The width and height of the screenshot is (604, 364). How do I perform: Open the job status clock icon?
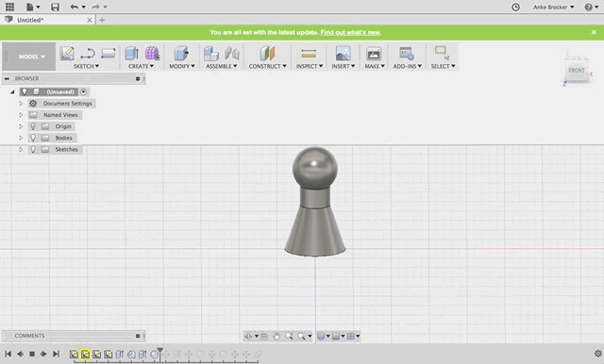(x=515, y=7)
